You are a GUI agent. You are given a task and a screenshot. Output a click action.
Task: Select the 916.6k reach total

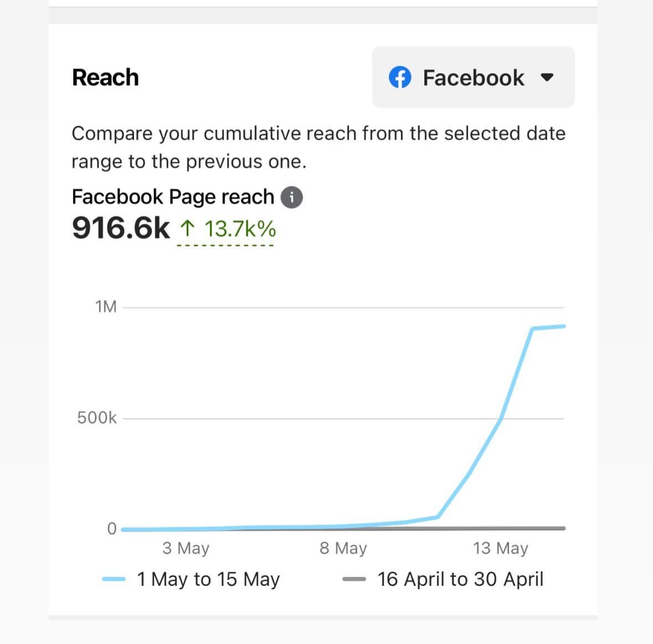121,228
